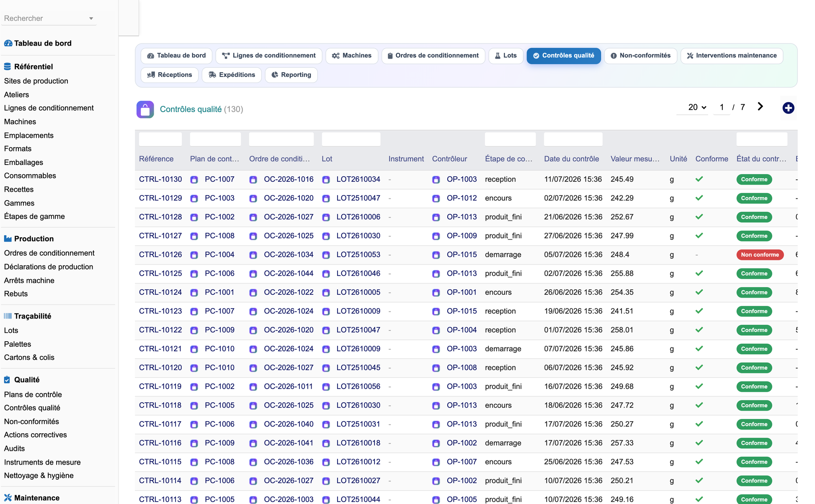
Task: Sort by the Contrôleur column header
Action: (x=449, y=159)
